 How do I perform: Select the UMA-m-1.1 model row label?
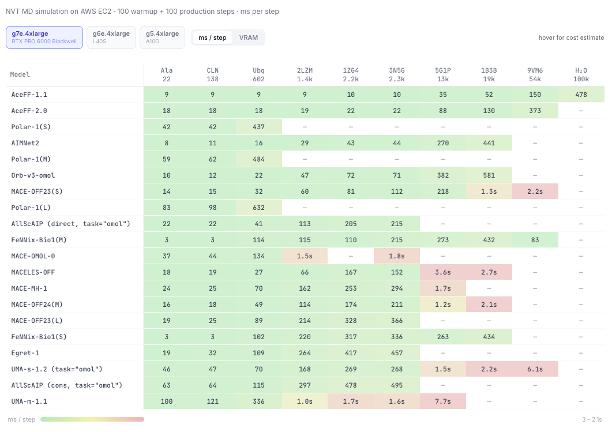(x=29, y=401)
